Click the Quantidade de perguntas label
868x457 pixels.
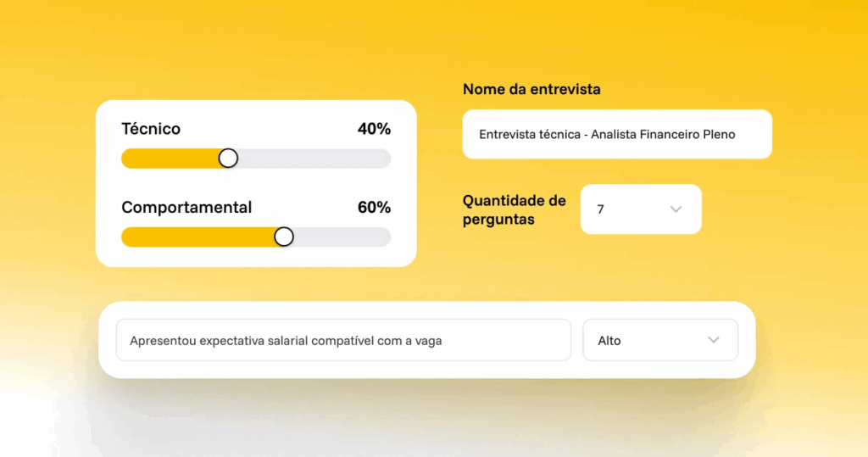coord(514,209)
